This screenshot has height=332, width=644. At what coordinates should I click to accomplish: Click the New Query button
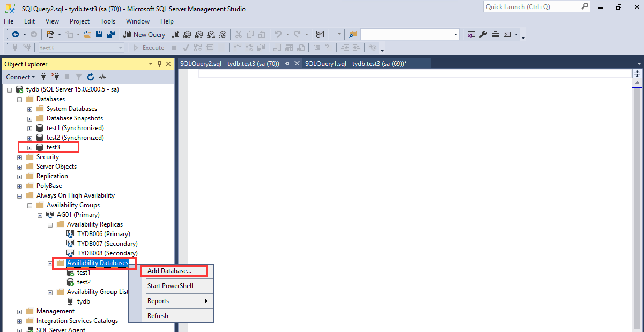point(145,34)
